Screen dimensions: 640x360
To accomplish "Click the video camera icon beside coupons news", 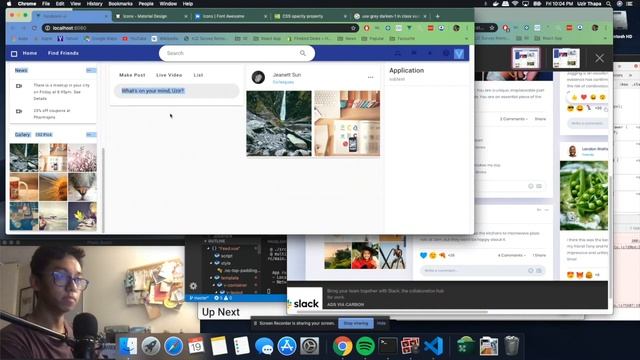I will (x=19, y=111).
